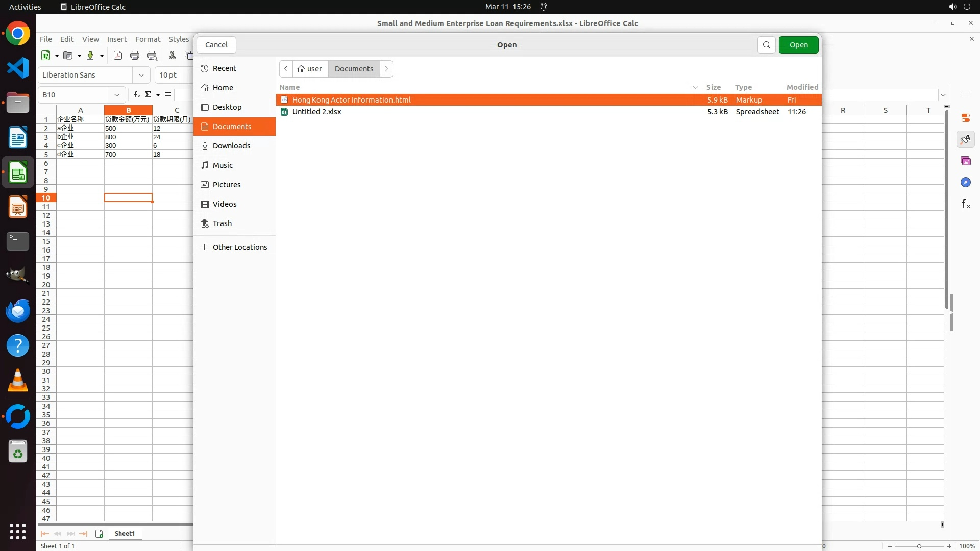Open the Sum function dropdown arrow
This screenshot has width=980, height=551.
(x=158, y=95)
